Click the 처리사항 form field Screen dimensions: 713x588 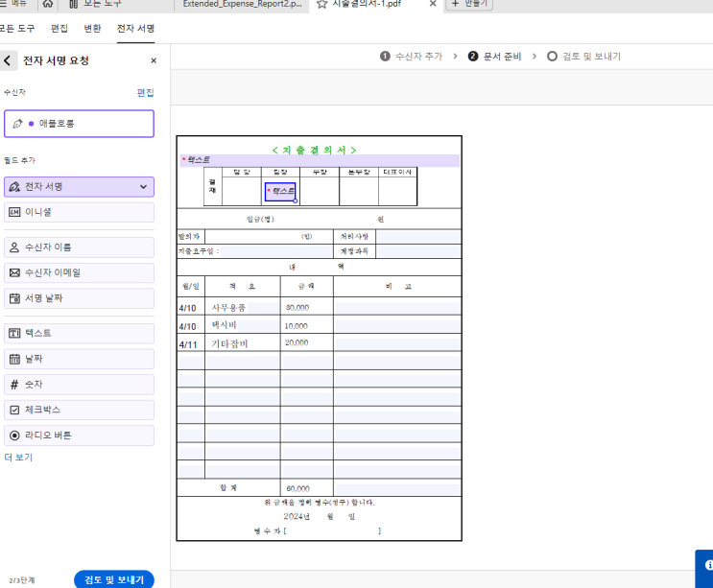coord(418,236)
